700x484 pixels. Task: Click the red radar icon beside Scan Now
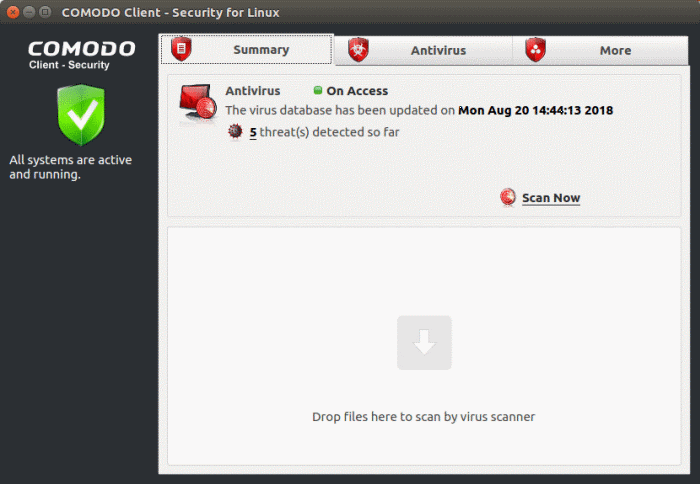tap(508, 197)
